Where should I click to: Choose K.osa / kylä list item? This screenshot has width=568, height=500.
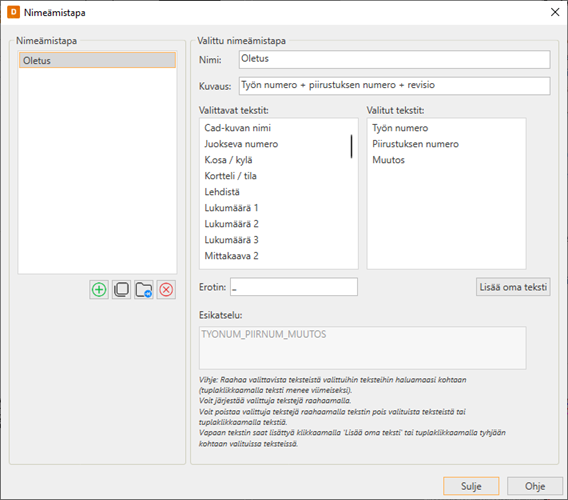tap(228, 160)
